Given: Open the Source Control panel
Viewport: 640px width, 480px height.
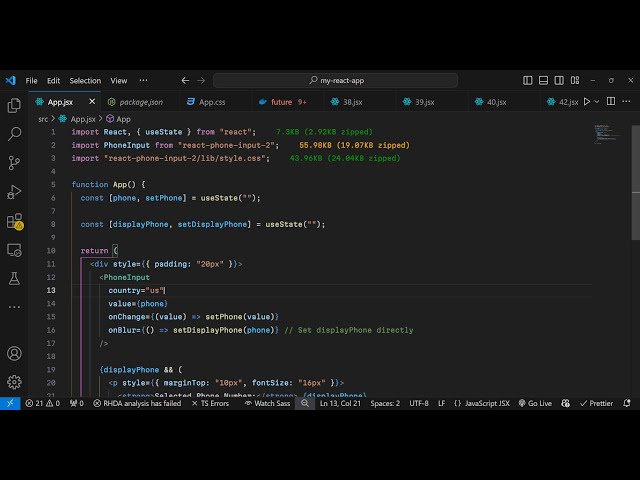Looking at the screenshot, I should 14,162.
